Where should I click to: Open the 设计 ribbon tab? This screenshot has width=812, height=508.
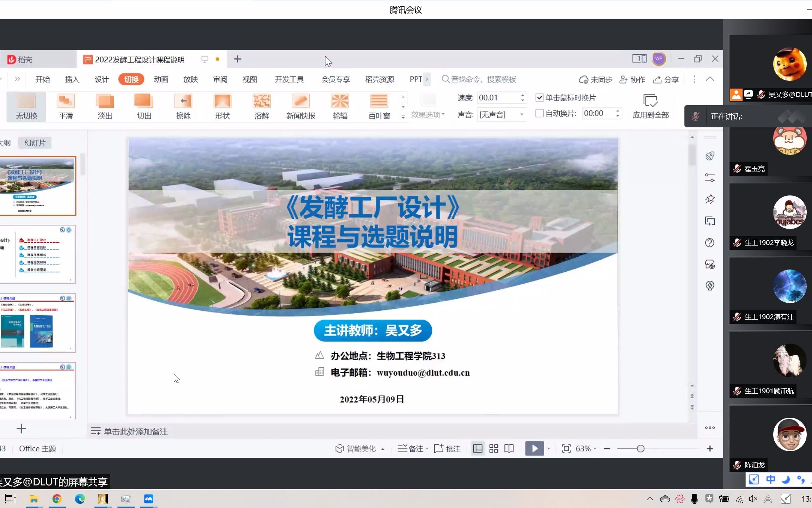[x=101, y=79]
